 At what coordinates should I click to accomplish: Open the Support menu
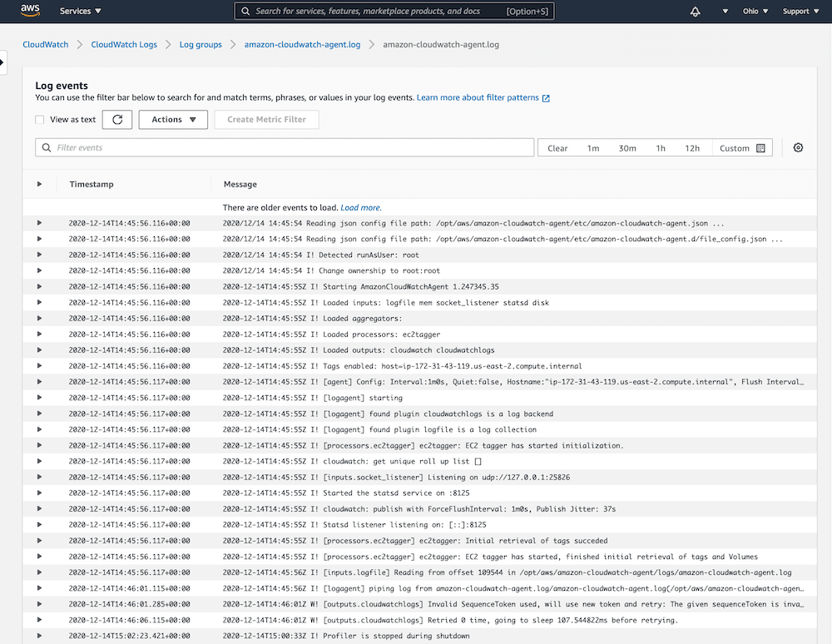(x=800, y=12)
